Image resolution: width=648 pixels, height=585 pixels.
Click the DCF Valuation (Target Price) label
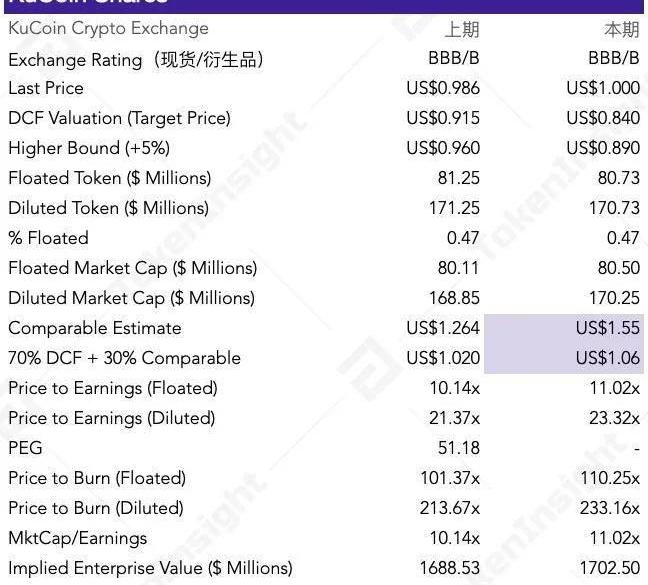coord(119,118)
